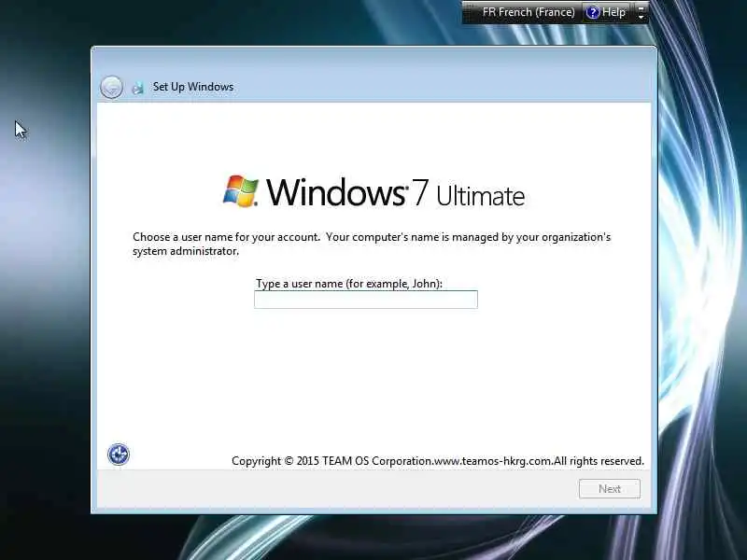Click the back arrow in Set Up Windows

point(111,87)
